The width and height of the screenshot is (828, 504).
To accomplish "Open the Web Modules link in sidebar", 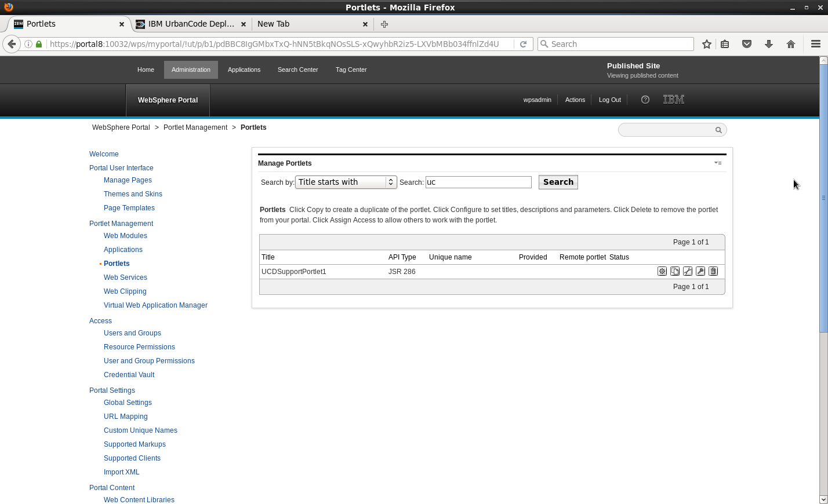I will pos(125,236).
